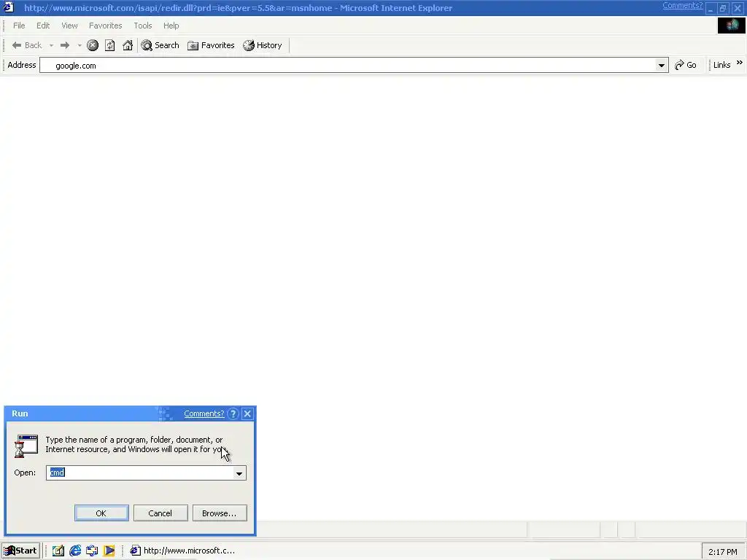Refresh the page with the Refresh icon

pos(110,45)
